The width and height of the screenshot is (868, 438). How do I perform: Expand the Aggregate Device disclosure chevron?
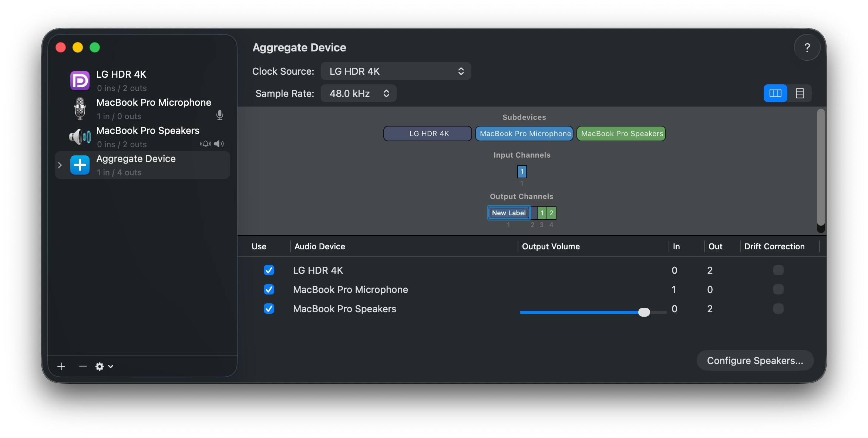click(60, 165)
